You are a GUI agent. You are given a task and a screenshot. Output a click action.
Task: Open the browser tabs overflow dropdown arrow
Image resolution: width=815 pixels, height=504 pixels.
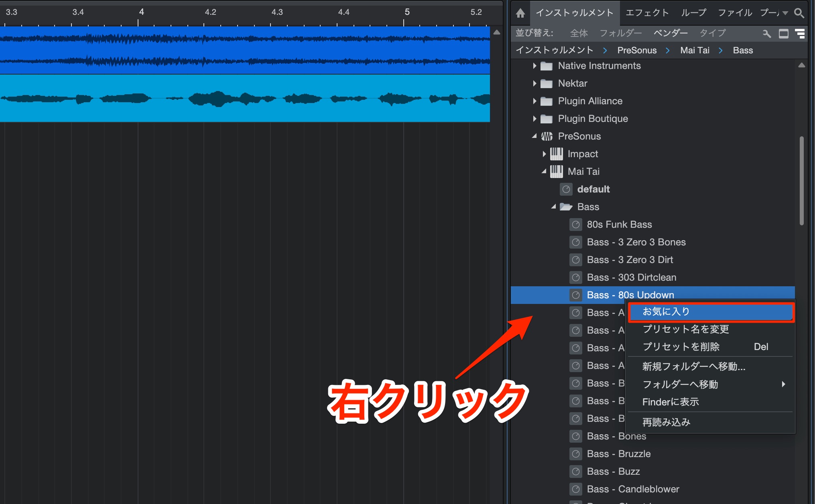785,13
